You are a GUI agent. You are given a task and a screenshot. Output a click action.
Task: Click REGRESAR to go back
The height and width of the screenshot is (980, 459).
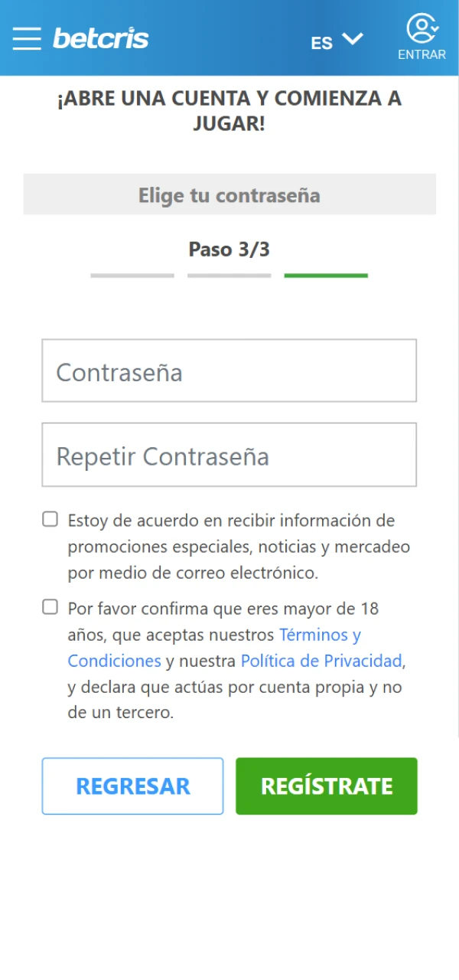132,786
